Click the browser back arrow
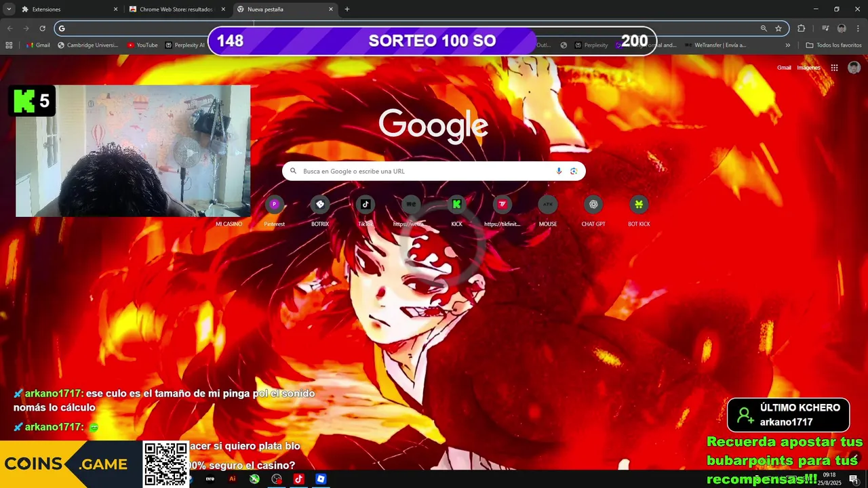 pos(9,28)
